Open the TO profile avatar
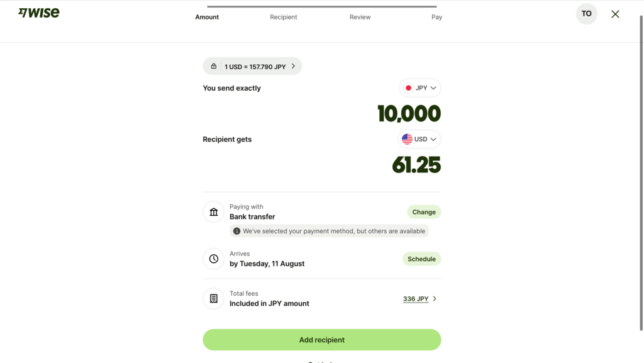 click(587, 14)
